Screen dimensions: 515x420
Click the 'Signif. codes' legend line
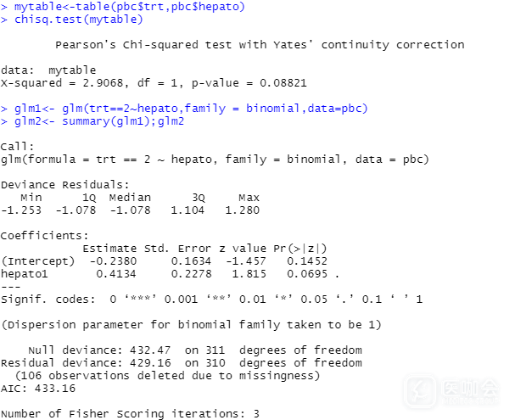click(211, 299)
